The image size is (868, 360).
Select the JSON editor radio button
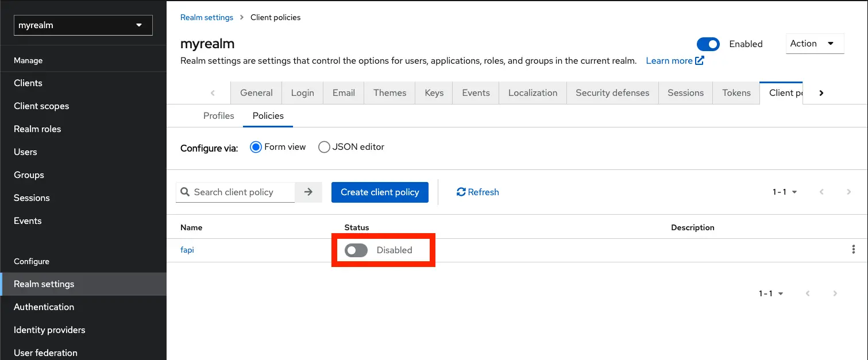pos(324,147)
